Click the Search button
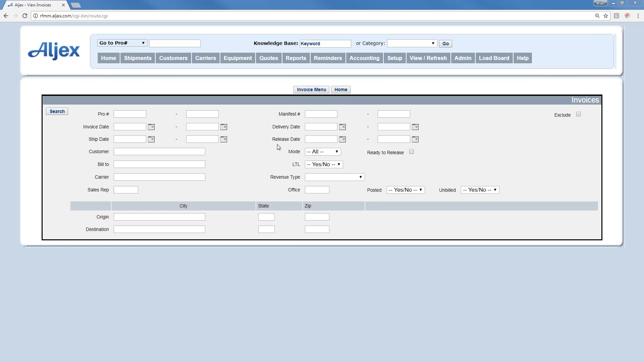The image size is (644, 362). [x=57, y=111]
